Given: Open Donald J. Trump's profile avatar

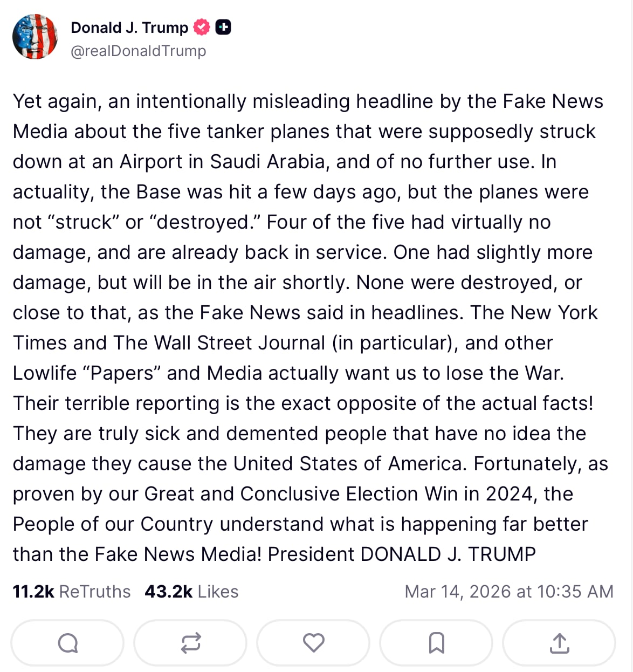Looking at the screenshot, I should click(35, 37).
